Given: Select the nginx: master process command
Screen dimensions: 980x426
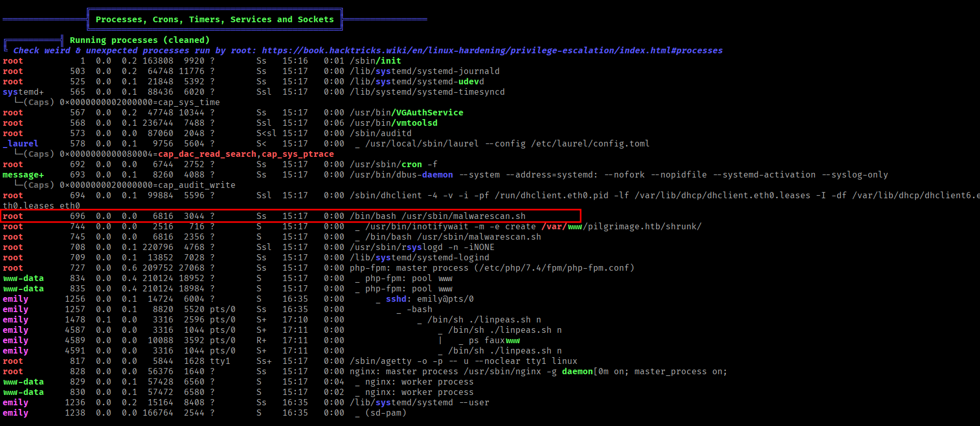Looking at the screenshot, I should (539, 371).
